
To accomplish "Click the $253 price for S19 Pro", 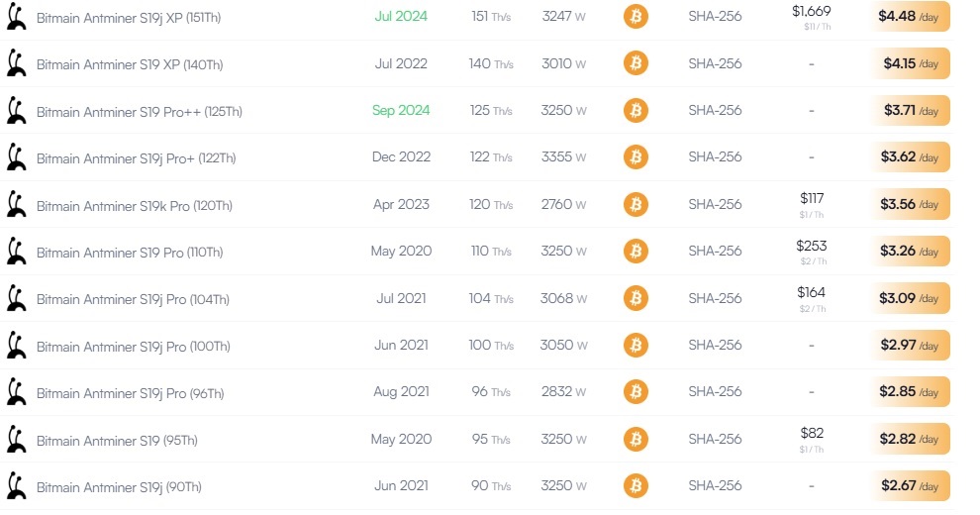I will (812, 246).
